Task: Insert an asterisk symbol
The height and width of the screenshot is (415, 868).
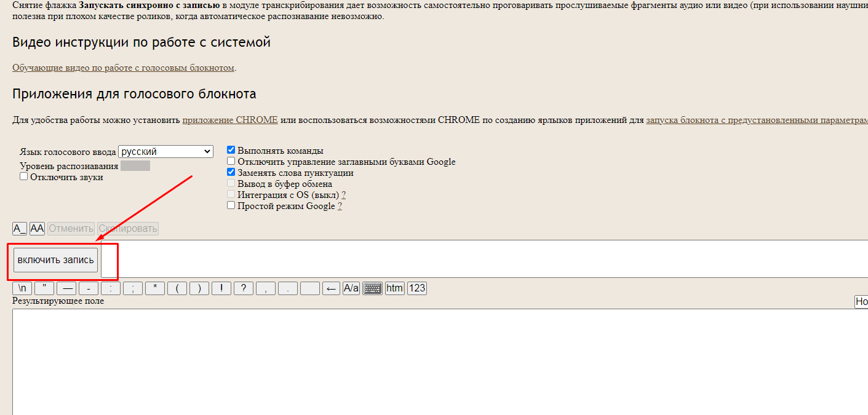Action: 155,288
